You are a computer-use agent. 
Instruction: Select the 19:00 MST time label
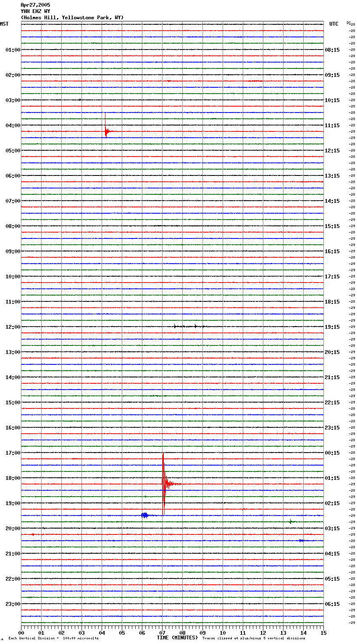13,503
